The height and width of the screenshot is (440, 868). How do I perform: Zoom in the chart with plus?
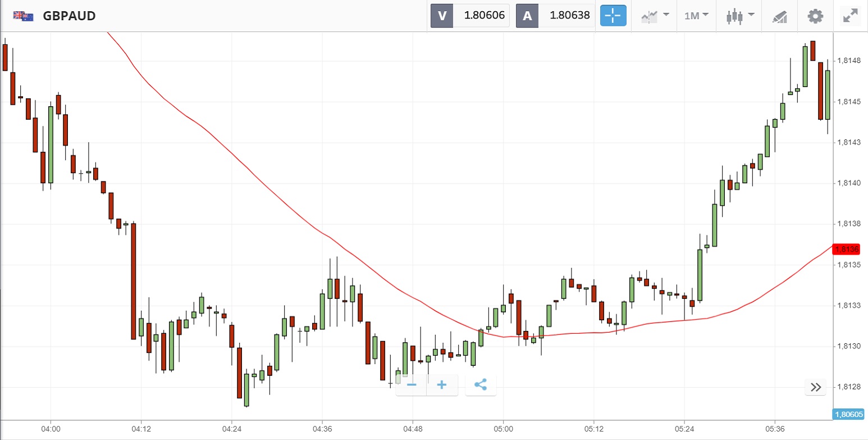[x=442, y=385]
